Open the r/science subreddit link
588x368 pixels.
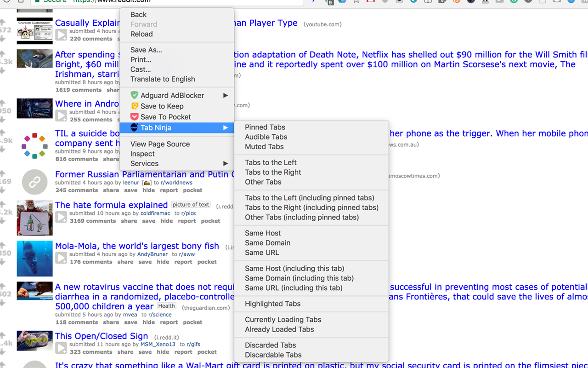point(160,315)
